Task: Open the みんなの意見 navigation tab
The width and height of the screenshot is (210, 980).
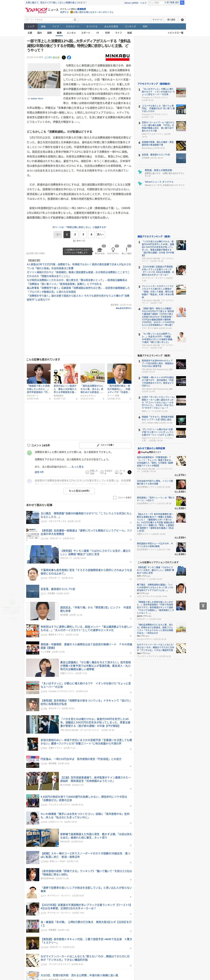Action: 111,27
